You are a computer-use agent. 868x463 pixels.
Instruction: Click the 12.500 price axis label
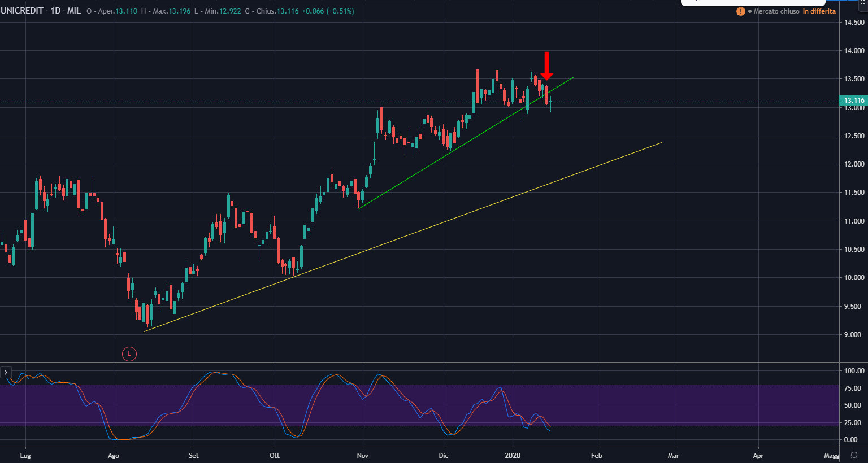[854, 136]
